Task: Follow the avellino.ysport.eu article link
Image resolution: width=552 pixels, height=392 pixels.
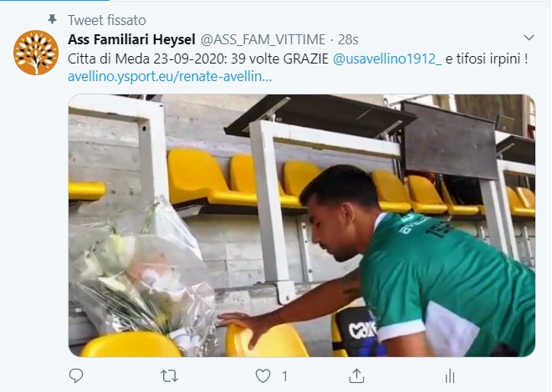Action: [170, 76]
